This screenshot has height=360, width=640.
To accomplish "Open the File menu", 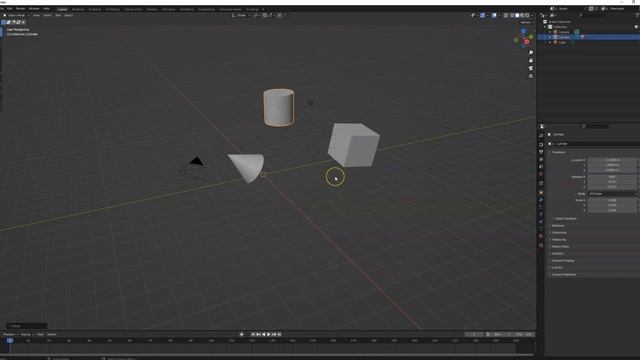I will (x=2, y=9).
